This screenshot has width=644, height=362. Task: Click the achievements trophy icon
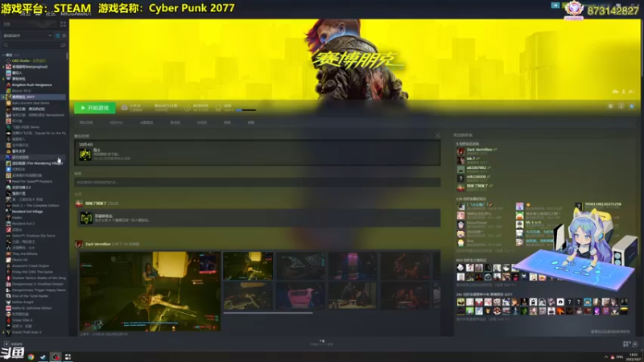click(x=218, y=108)
